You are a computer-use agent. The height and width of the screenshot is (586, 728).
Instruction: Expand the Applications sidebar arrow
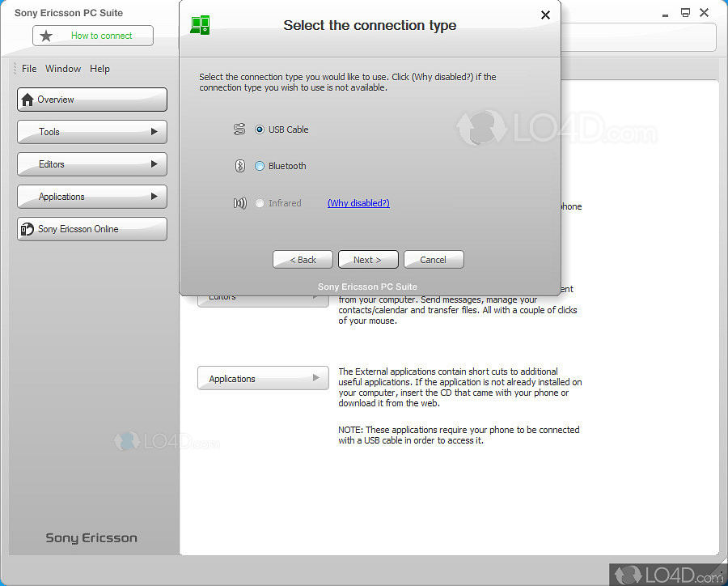click(x=154, y=197)
